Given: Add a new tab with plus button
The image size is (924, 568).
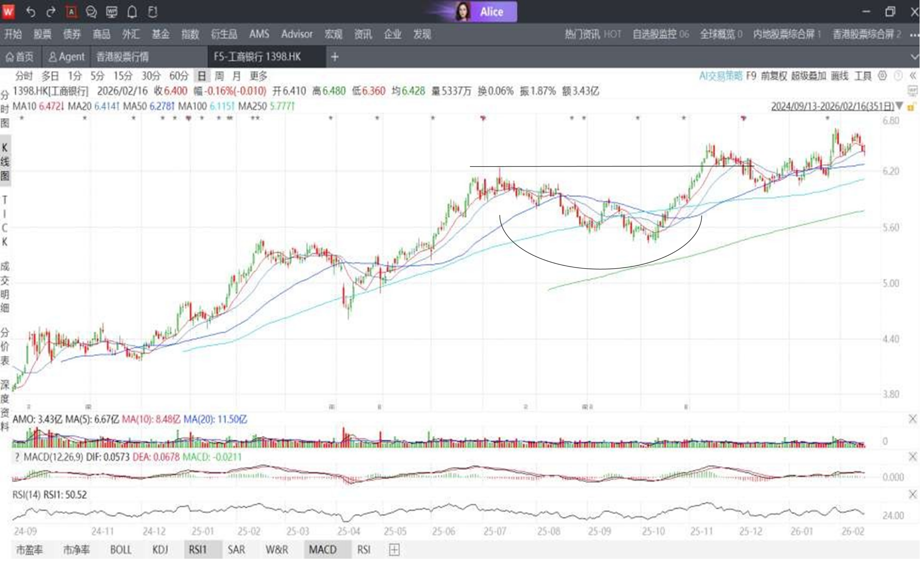Looking at the screenshot, I should pyautogui.click(x=335, y=57).
